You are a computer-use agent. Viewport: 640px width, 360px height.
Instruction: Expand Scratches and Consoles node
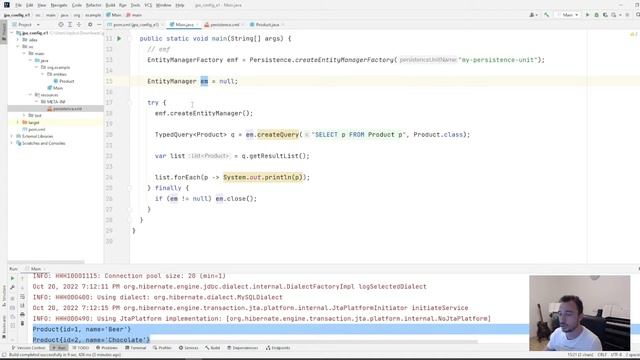pos(12,143)
